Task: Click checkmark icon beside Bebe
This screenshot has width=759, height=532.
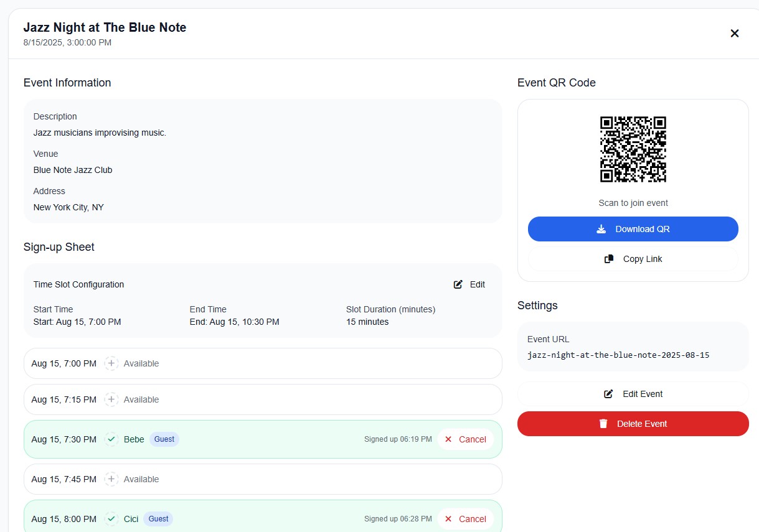Action: (x=111, y=439)
